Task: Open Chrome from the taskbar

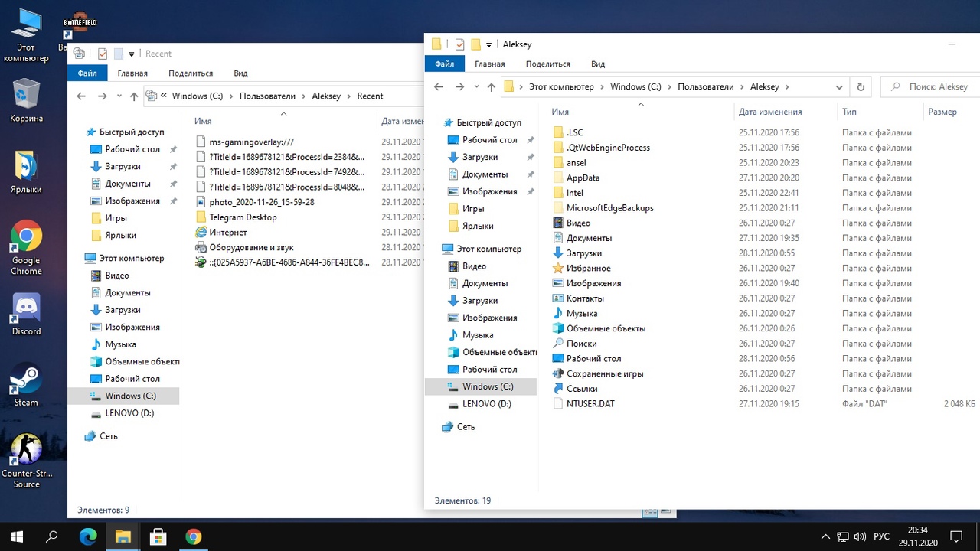Action: coord(194,536)
